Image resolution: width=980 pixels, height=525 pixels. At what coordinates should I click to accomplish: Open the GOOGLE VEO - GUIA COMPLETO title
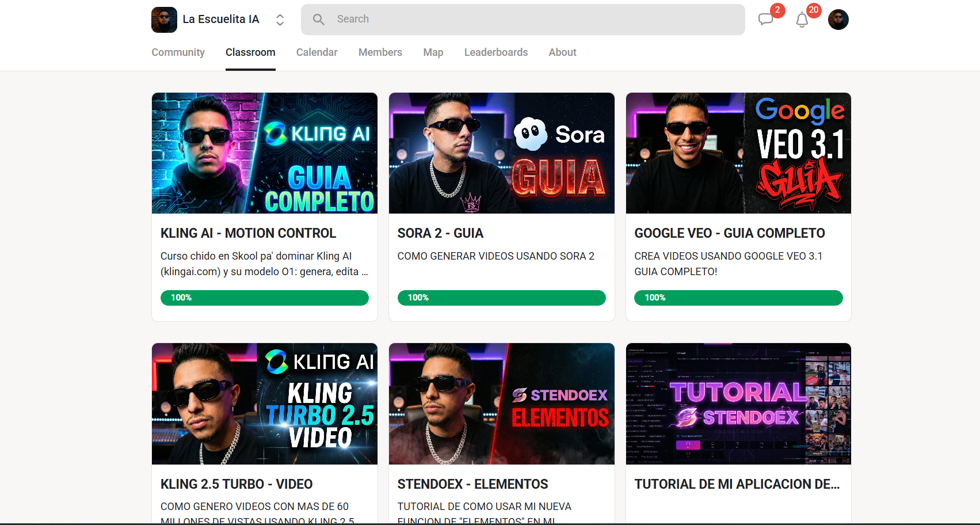[730, 233]
